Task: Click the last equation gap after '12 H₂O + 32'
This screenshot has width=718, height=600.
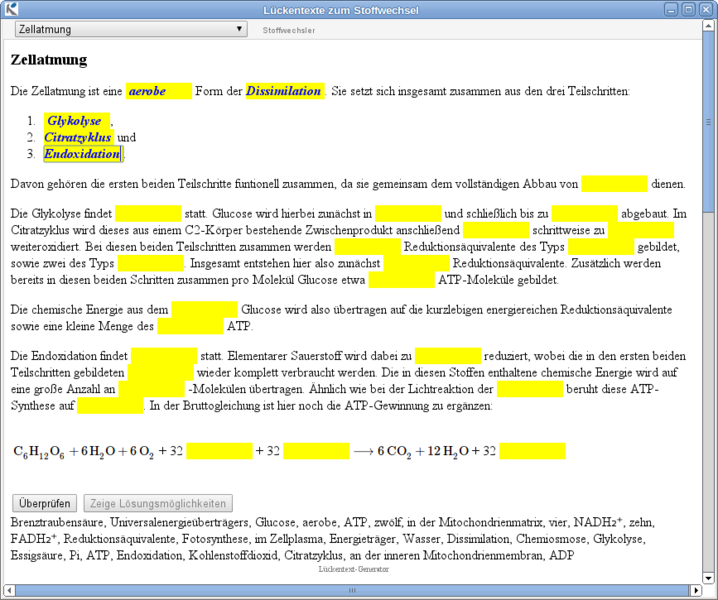Action: pos(533,451)
